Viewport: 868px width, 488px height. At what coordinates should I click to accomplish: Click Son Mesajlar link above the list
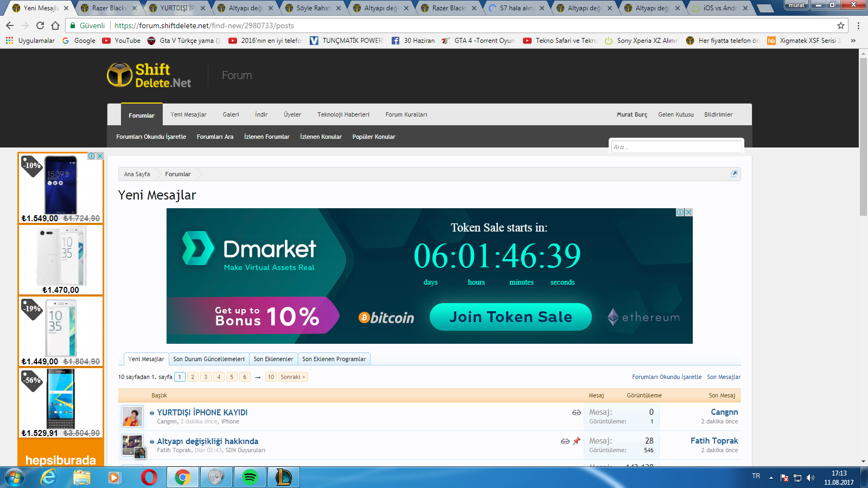click(724, 377)
